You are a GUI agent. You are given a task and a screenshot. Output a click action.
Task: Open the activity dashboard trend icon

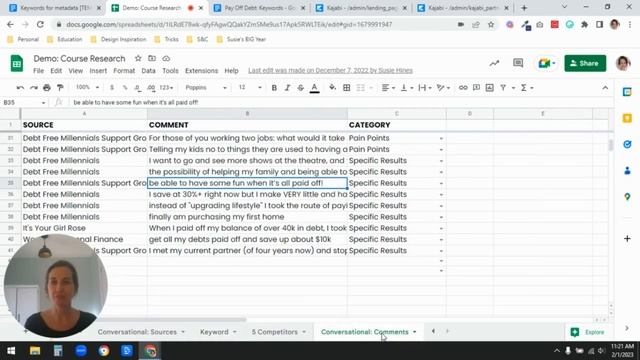[x=494, y=63]
